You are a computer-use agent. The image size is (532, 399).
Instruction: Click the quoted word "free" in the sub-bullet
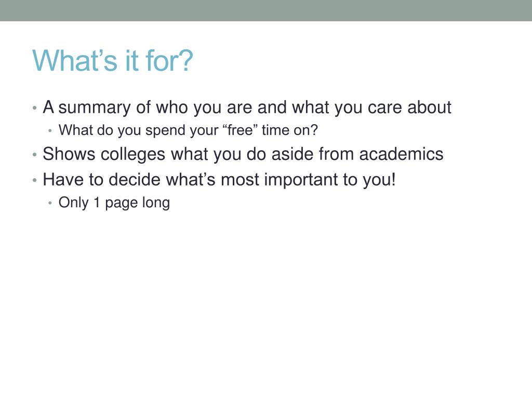click(x=240, y=130)
